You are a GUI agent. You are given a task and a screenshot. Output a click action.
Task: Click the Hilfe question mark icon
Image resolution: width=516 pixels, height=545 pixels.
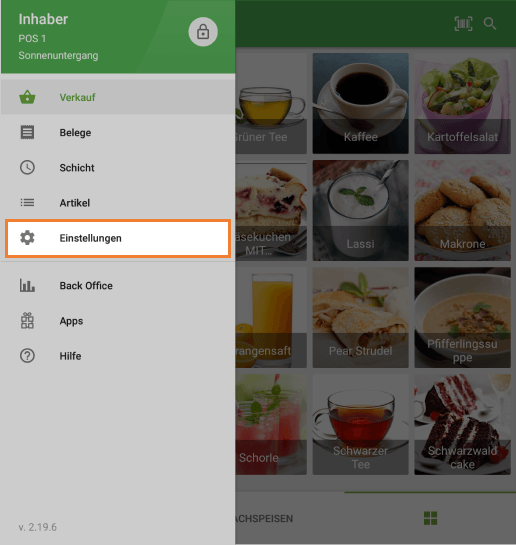[27, 356]
